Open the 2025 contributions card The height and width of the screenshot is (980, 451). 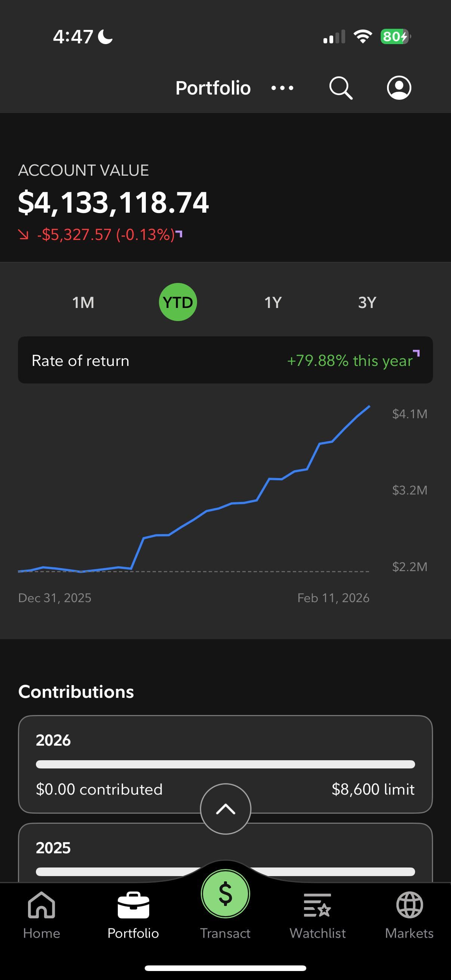pyautogui.click(x=114, y=848)
